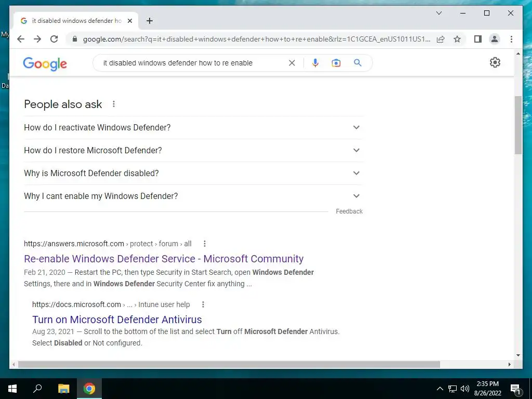The image size is (532, 399).
Task: Click the scroll-left arrow on the horizontal scrollbar
Action: click(14, 364)
